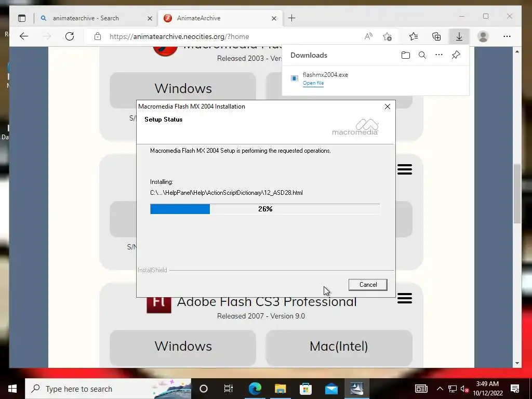
Task: Open Microsoft Edge from the taskbar
Action: coord(255,389)
